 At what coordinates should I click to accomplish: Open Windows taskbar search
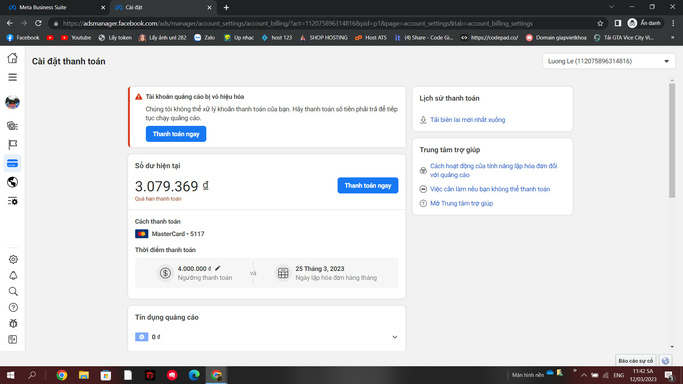coord(32,375)
